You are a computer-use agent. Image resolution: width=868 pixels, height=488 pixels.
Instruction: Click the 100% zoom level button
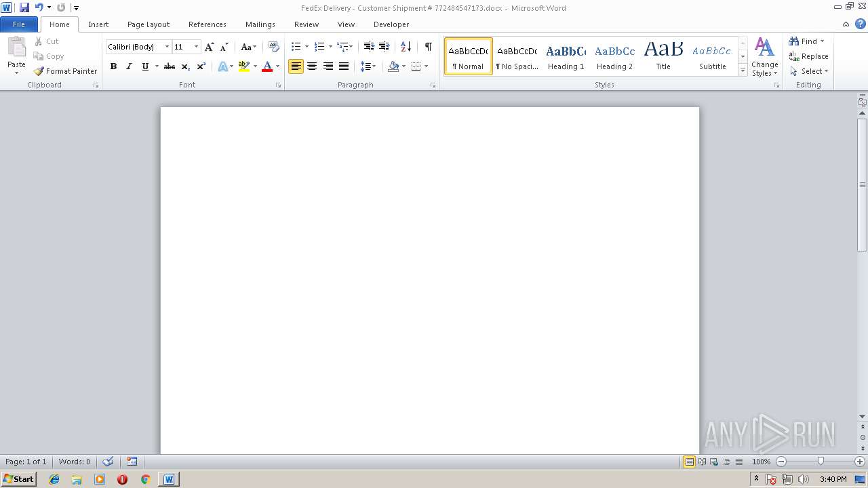pyautogui.click(x=761, y=462)
